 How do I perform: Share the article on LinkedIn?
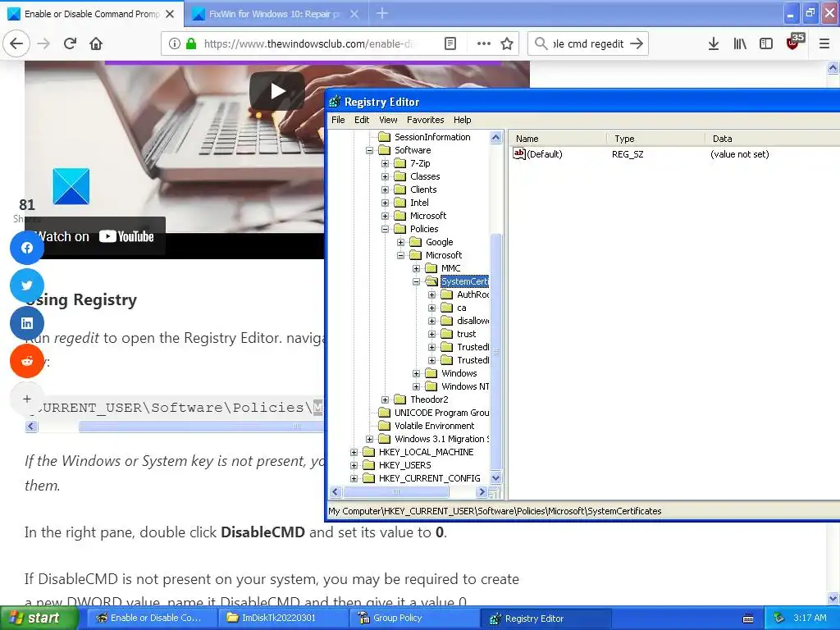[x=27, y=323]
